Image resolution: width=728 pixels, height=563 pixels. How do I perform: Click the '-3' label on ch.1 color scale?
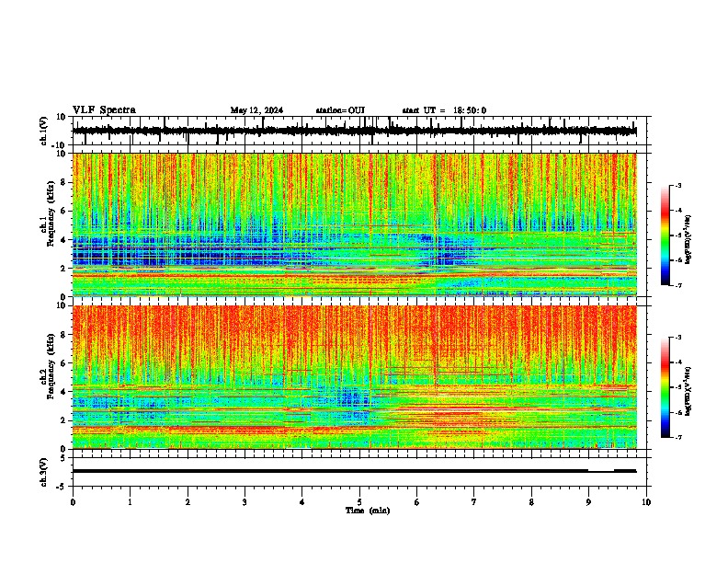677,185
